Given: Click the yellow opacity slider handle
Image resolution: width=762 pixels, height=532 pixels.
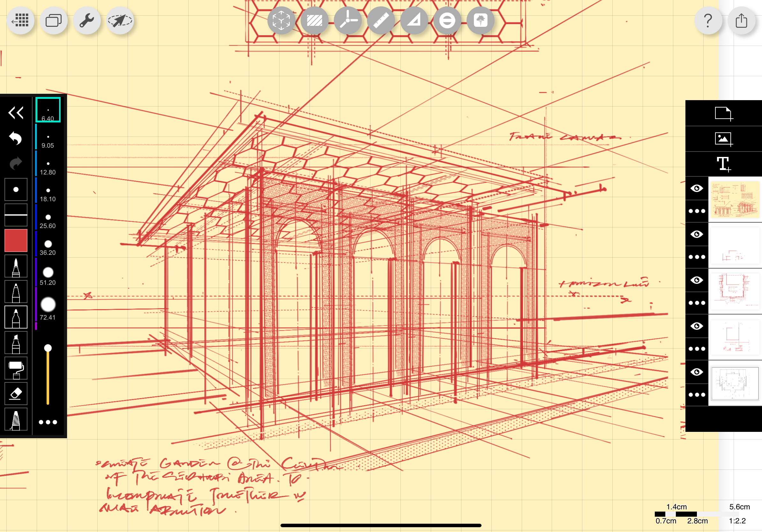Looking at the screenshot, I should pyautogui.click(x=48, y=348).
